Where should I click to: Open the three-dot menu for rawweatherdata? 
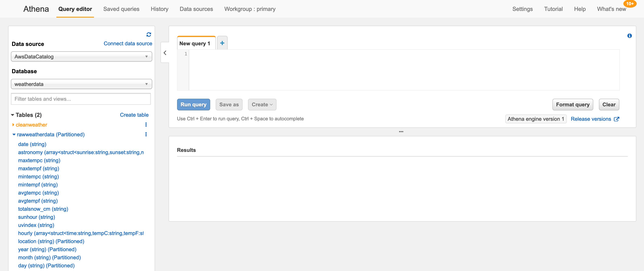[146, 134]
